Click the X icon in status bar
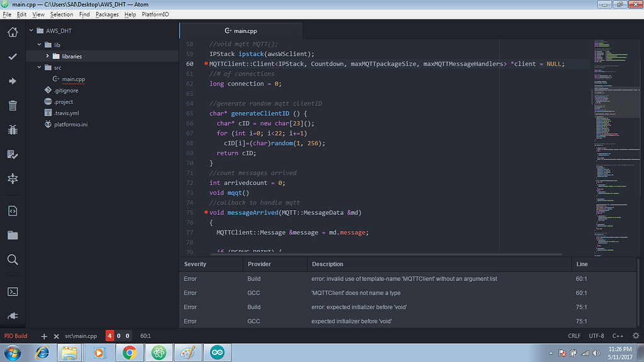This screenshot has height=362, width=644. [56, 336]
